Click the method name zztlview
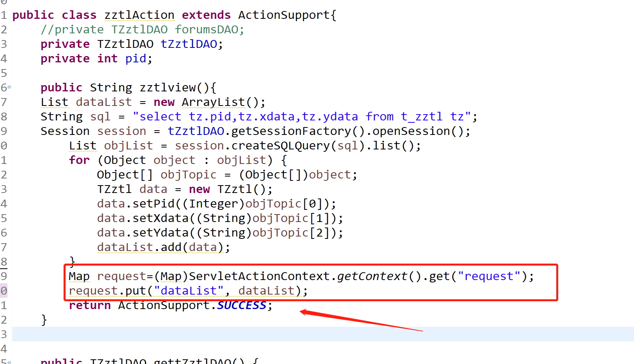The height and width of the screenshot is (364, 634). point(168,87)
